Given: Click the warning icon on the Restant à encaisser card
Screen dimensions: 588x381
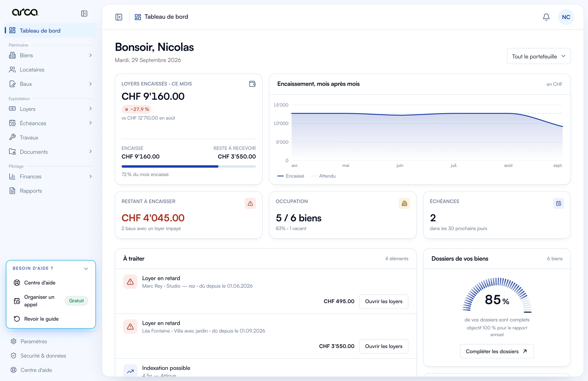Looking at the screenshot, I should [x=250, y=203].
